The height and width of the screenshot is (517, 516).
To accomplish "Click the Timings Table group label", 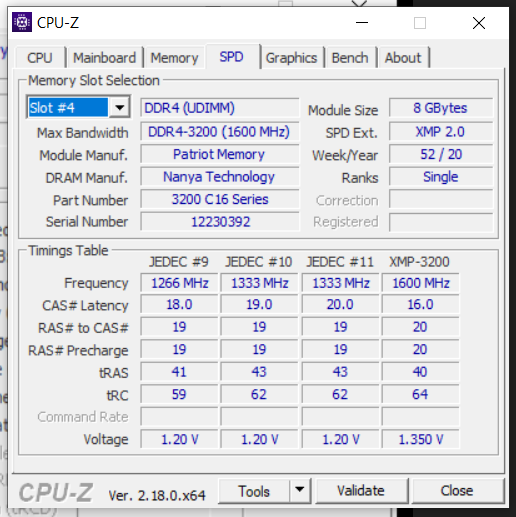I will [68, 250].
